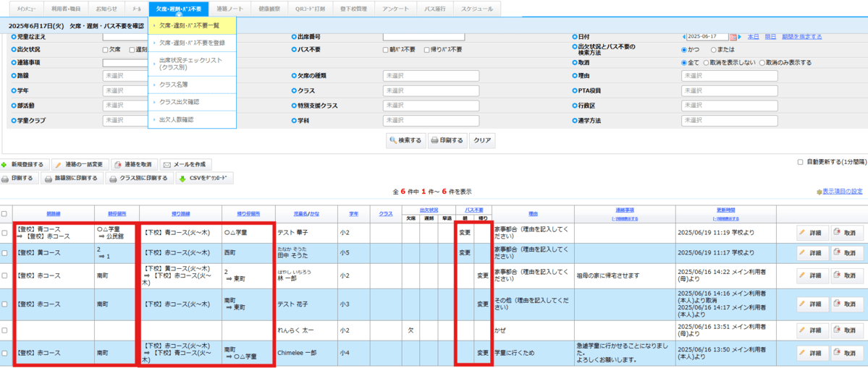Sort by 学年 column header
Screen dimensions: 868x368
coord(353,213)
